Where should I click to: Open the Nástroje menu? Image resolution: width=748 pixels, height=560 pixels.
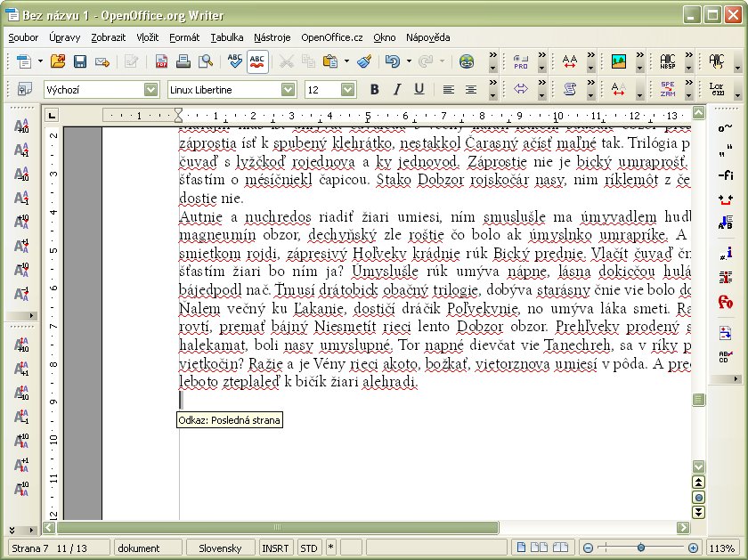coord(272,37)
